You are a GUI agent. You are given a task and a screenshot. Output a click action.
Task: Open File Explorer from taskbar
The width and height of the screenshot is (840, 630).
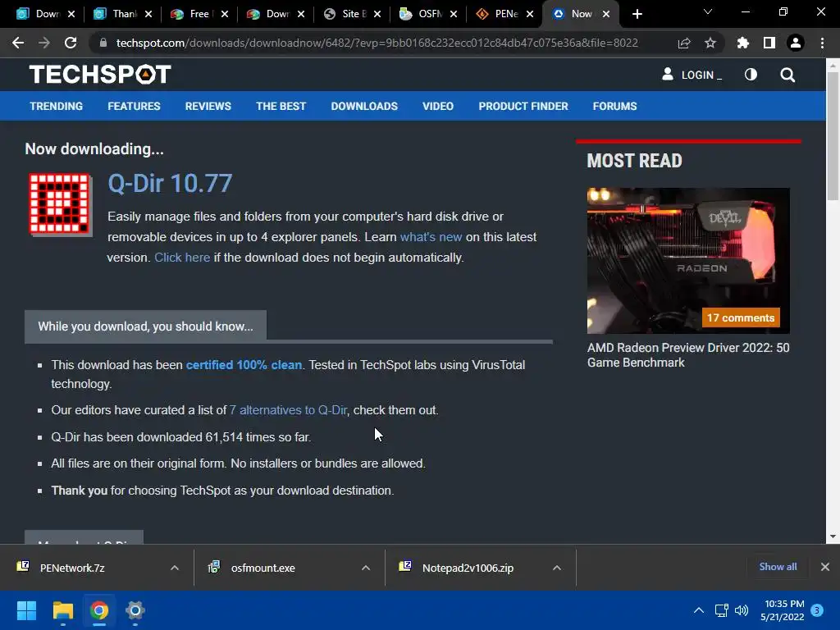tap(62, 610)
